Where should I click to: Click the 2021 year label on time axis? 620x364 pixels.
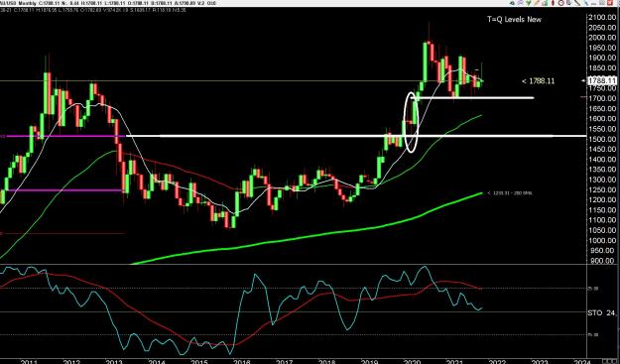point(454,361)
